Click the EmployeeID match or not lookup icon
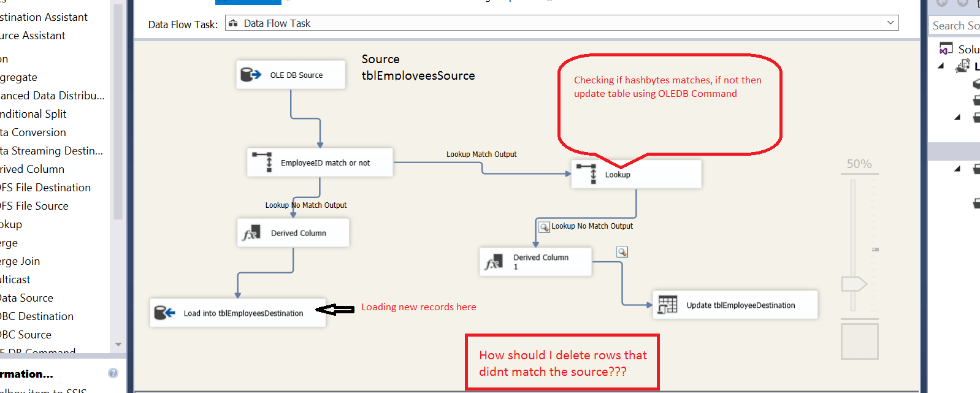980x393 pixels. coord(262,162)
